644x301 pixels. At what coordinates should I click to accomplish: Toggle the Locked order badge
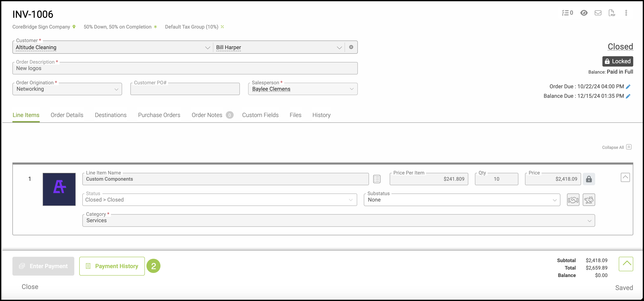click(618, 61)
